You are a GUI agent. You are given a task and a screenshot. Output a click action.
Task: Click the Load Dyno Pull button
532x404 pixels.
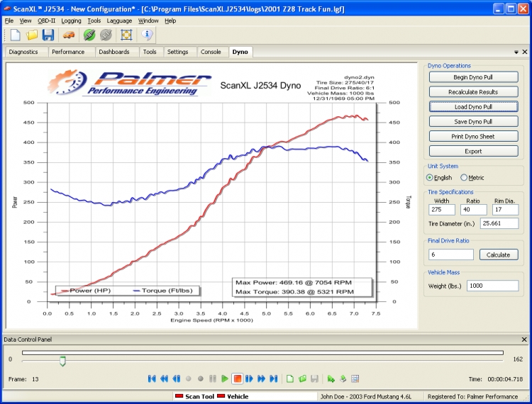pos(473,107)
